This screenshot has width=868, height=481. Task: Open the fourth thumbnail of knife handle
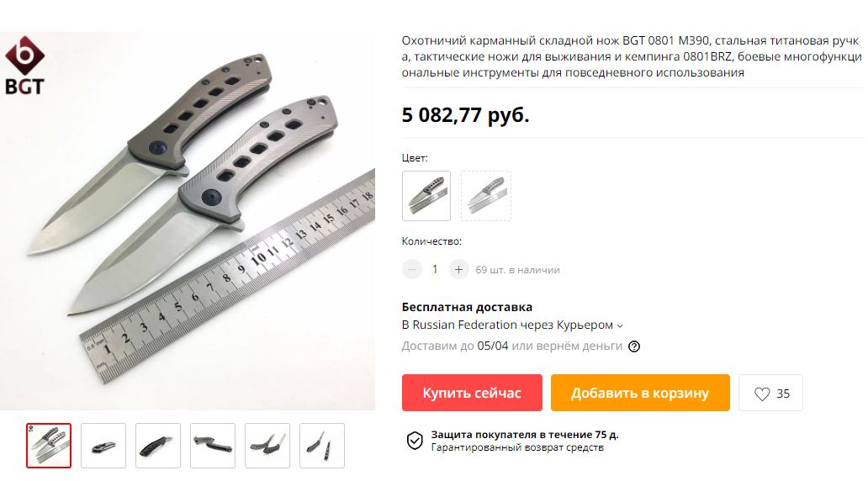tap(213, 446)
